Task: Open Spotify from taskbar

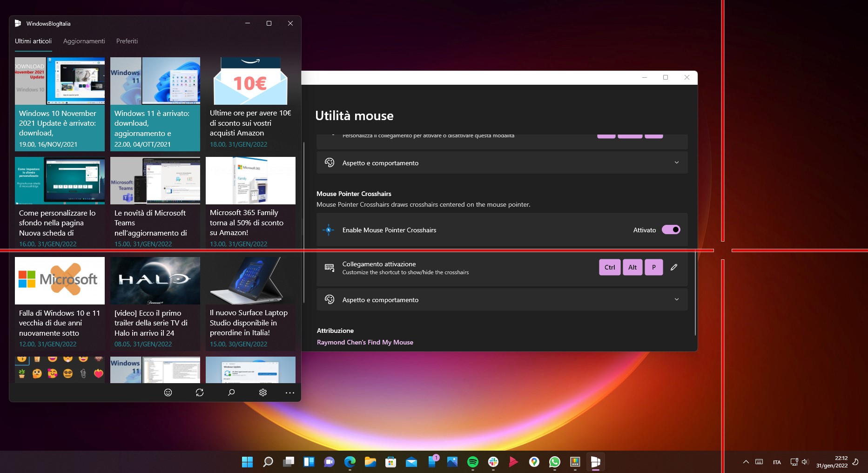Action: point(473,462)
